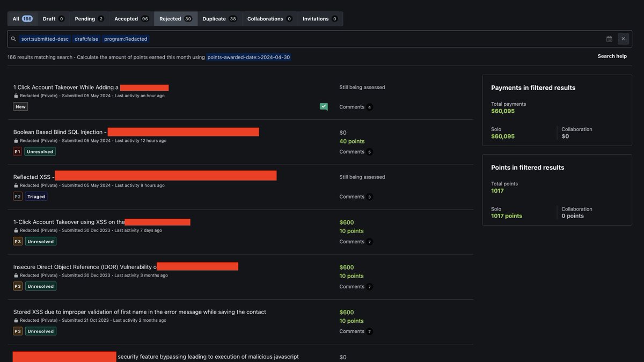Click the program:Redacted filter chip
The width and height of the screenshot is (644, 362).
coord(126,39)
